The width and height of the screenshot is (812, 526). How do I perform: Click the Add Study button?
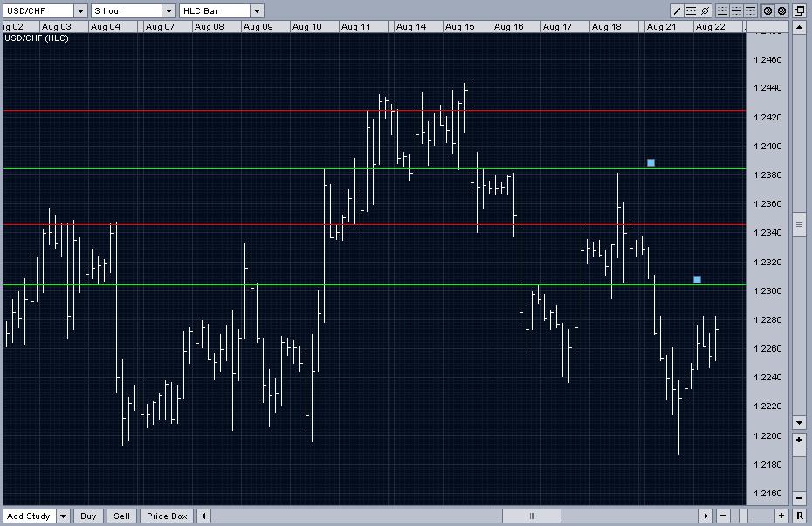[x=29, y=516]
